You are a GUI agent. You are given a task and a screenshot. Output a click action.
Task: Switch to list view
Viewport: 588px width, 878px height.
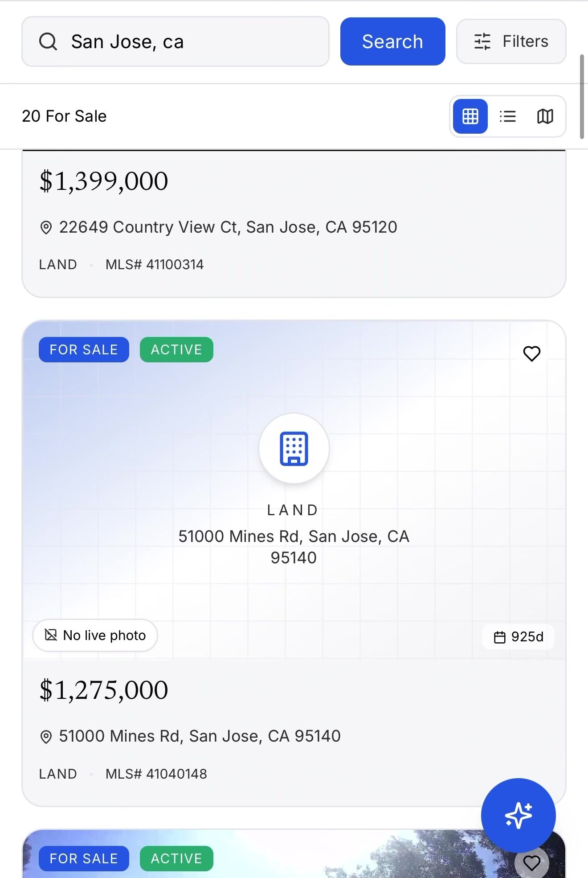[x=507, y=116]
